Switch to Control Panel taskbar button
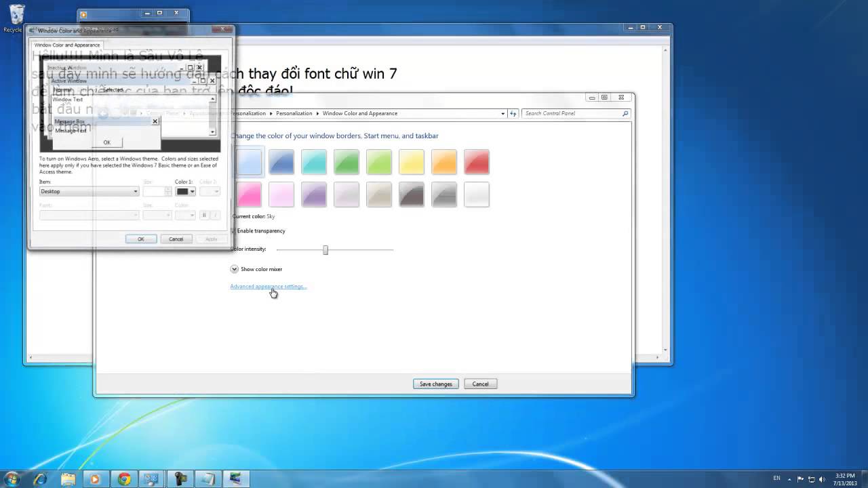Viewport: 868px width, 488px height. (x=152, y=479)
